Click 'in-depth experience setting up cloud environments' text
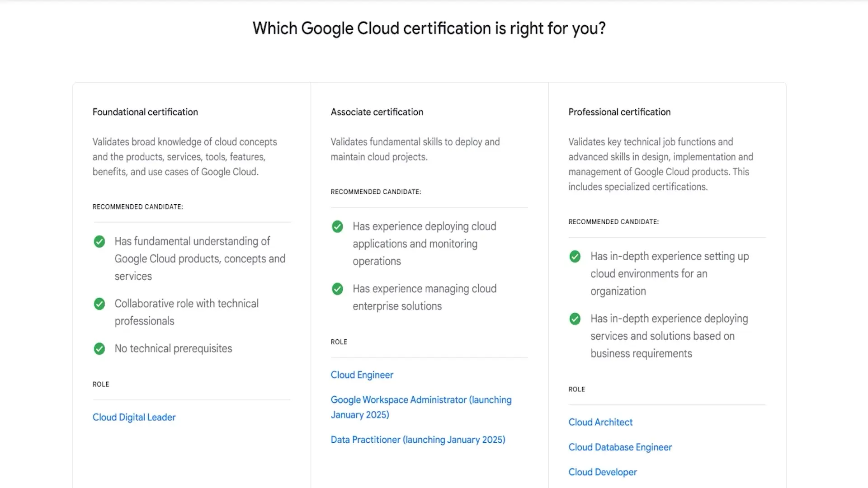 click(x=670, y=273)
